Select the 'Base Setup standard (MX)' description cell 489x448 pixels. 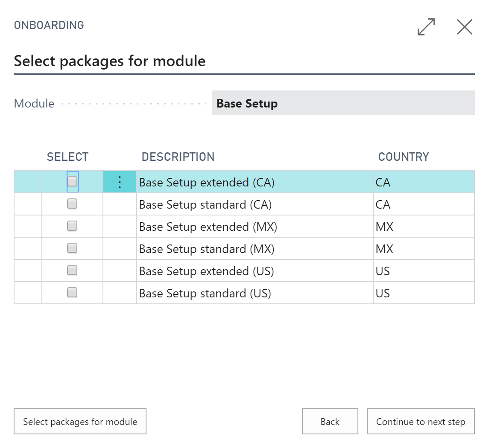click(x=255, y=249)
